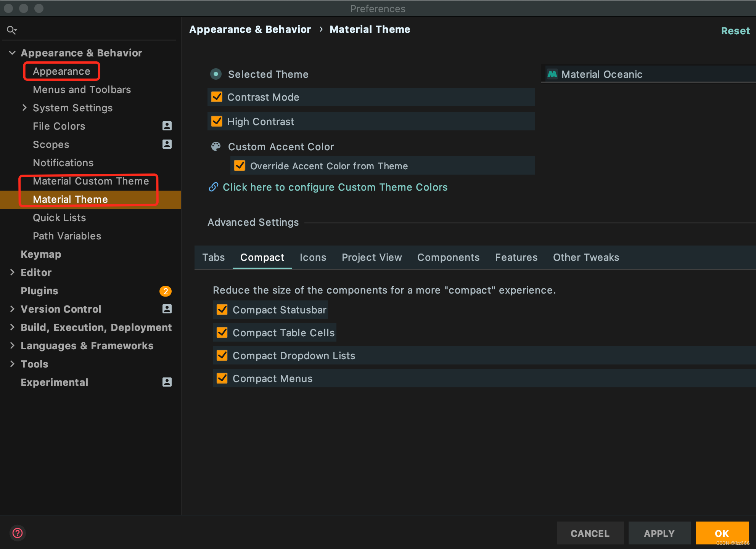Uncheck the Contrast Mode checkbox

pyautogui.click(x=217, y=97)
